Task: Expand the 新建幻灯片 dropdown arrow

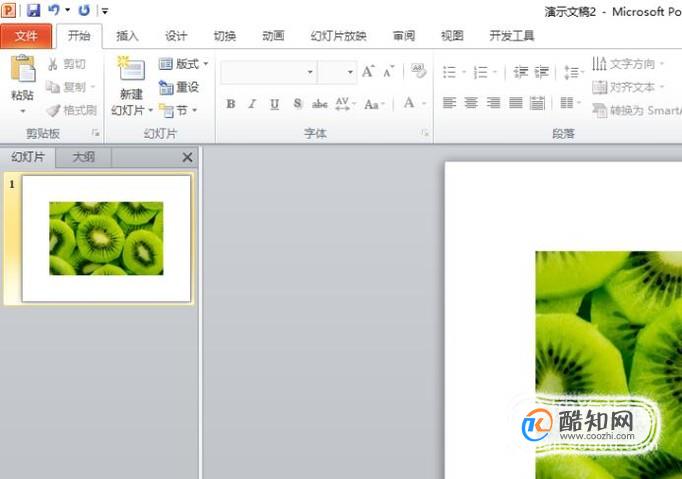Action: tap(150, 111)
